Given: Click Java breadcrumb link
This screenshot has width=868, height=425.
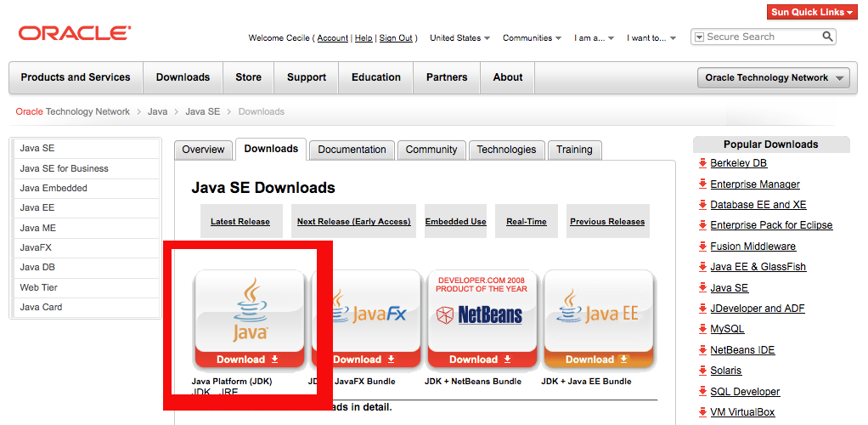Looking at the screenshot, I should (157, 111).
